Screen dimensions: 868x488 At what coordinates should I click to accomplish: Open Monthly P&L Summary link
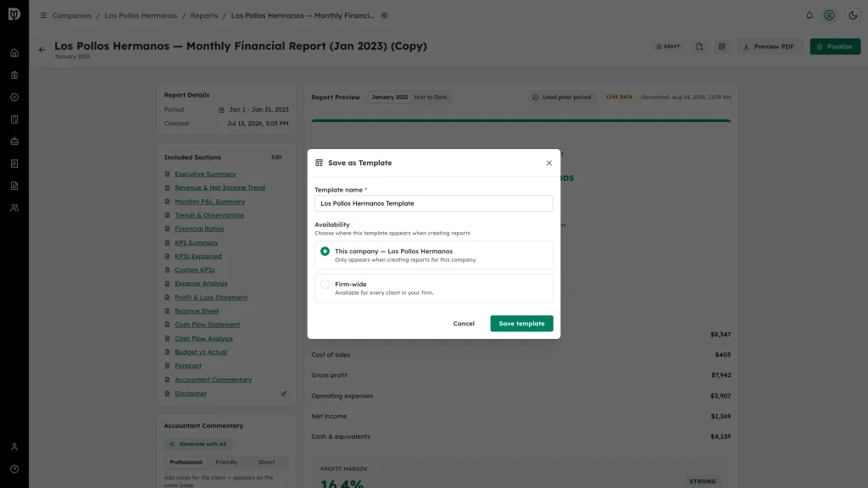pyautogui.click(x=210, y=202)
